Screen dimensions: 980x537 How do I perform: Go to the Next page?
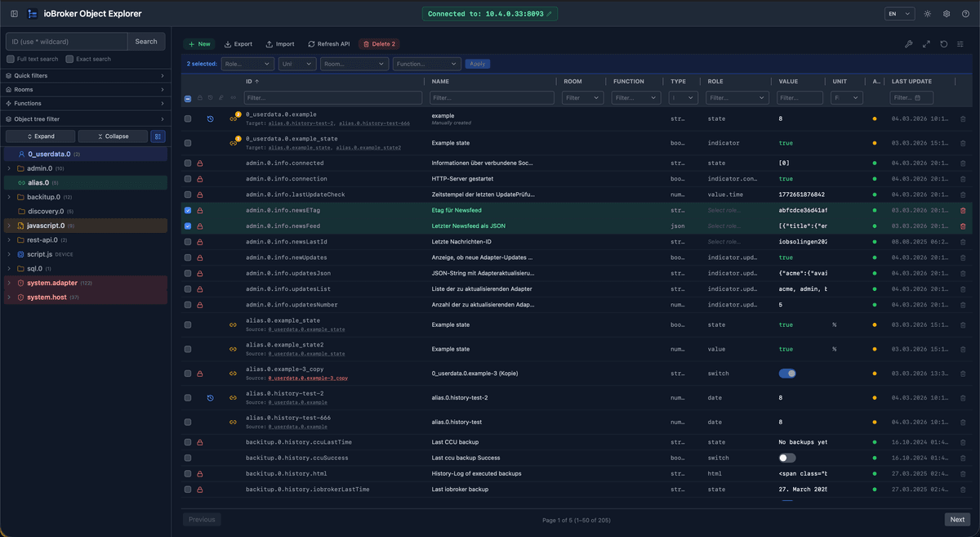coord(957,519)
